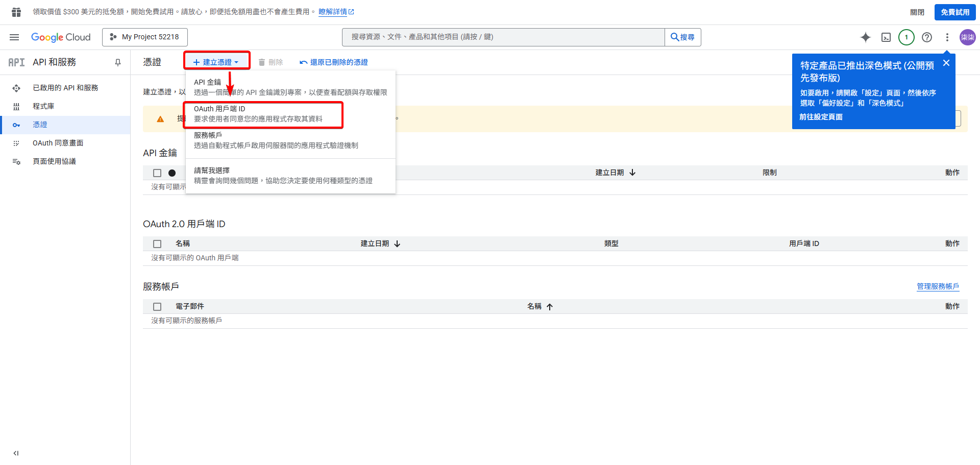Click the 免費試用 button

pyautogui.click(x=954, y=12)
